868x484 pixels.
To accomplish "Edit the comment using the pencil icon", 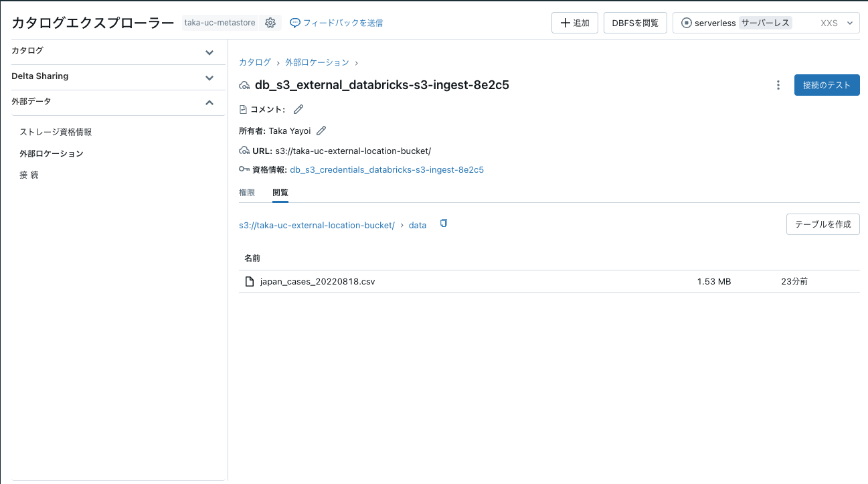I will 297,108.
